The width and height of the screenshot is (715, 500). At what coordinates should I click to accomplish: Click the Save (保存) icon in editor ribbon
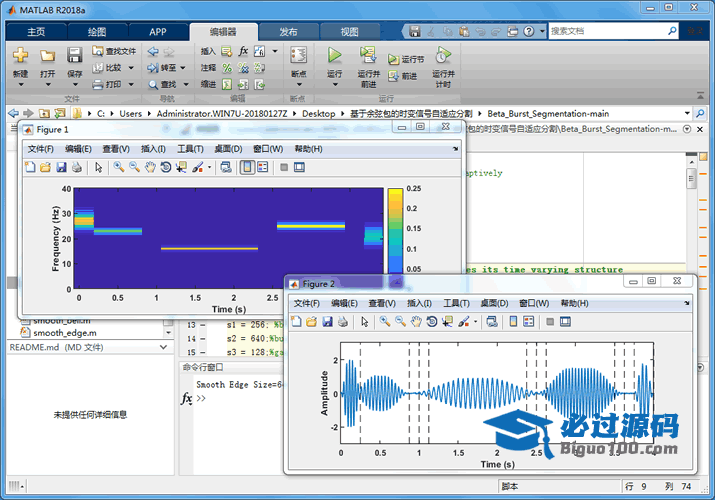pos(75,56)
